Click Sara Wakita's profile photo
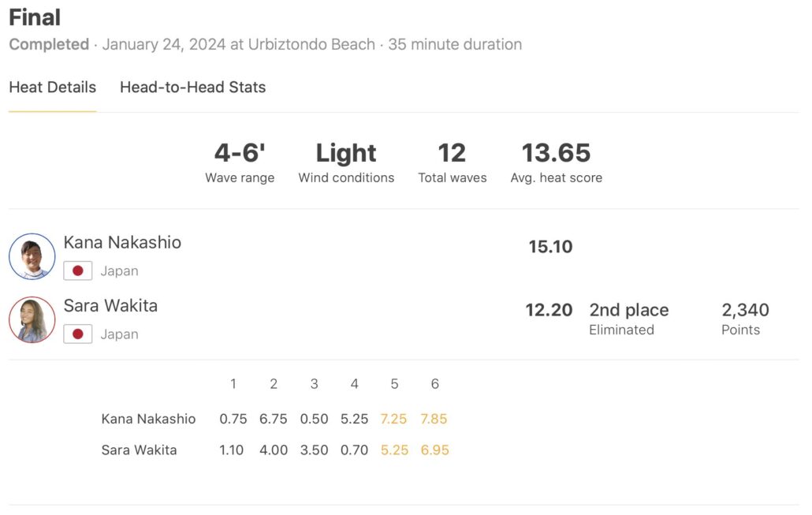This screenshot has width=812, height=515. tap(32, 319)
